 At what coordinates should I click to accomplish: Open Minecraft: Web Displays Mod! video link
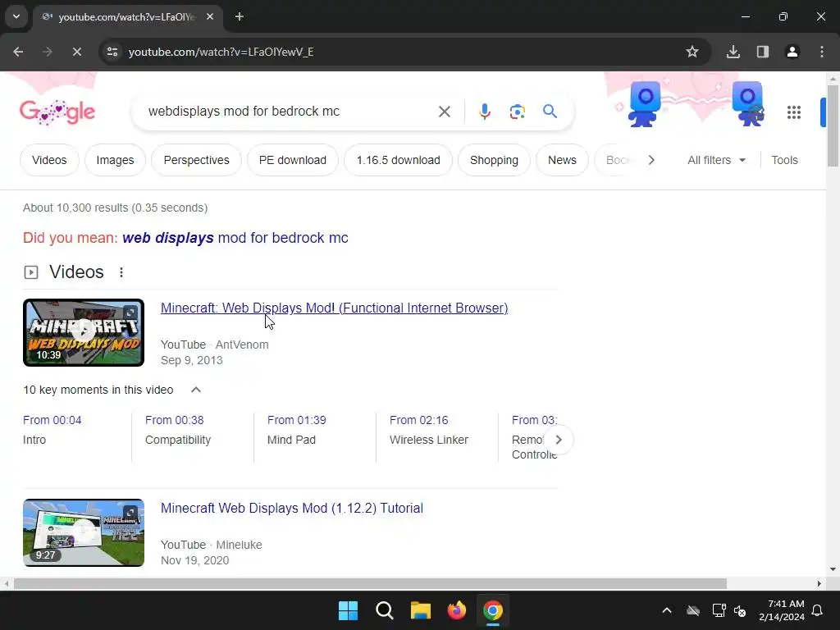point(335,308)
